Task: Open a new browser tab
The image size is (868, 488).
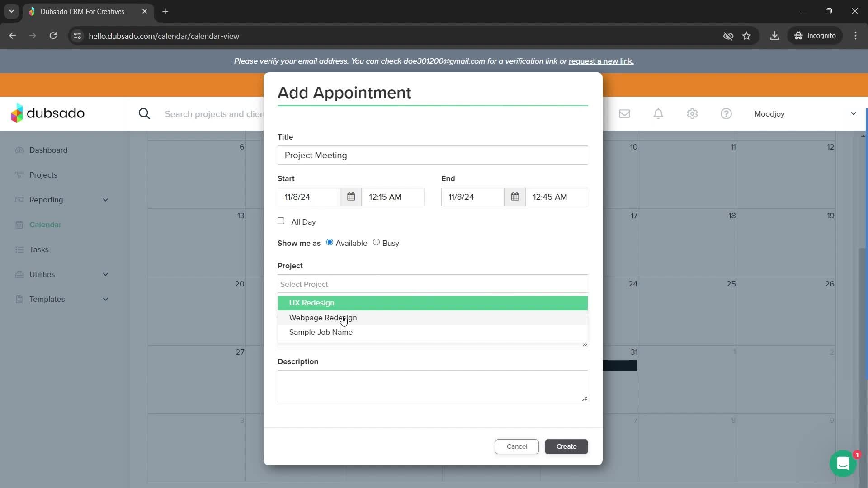Action: point(165,11)
